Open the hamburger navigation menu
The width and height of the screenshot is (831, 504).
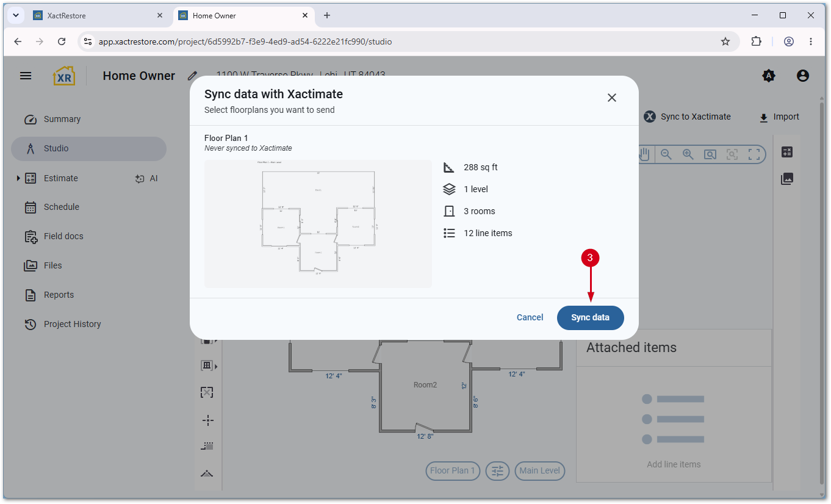click(x=26, y=76)
